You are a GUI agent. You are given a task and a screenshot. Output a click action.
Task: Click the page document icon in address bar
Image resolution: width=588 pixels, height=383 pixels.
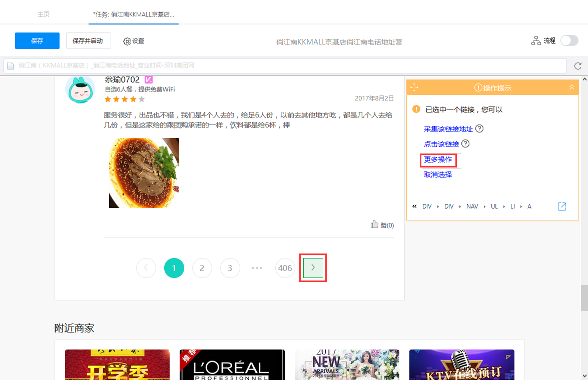point(11,66)
